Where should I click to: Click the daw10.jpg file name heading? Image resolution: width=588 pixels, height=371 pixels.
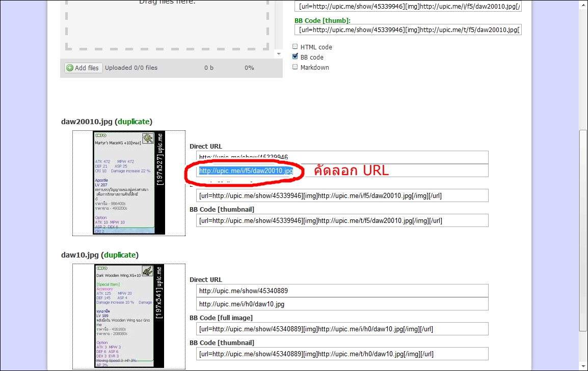(x=80, y=255)
